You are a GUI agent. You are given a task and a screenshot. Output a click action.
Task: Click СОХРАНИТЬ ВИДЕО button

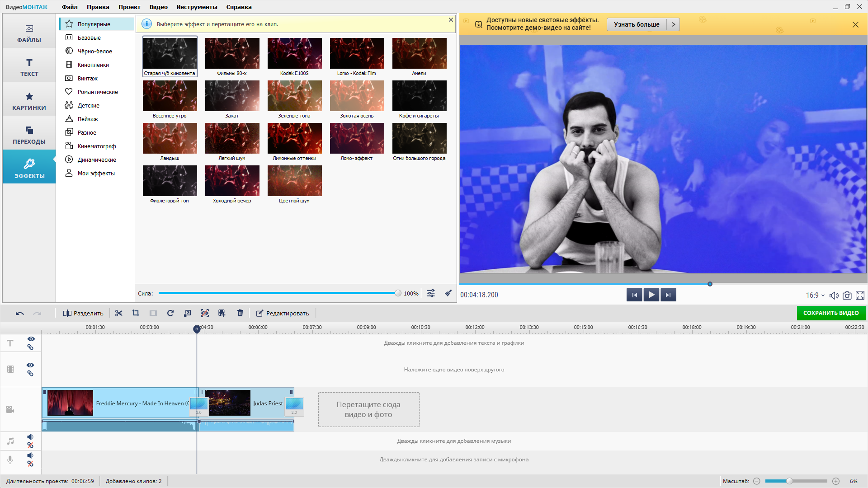[831, 313]
